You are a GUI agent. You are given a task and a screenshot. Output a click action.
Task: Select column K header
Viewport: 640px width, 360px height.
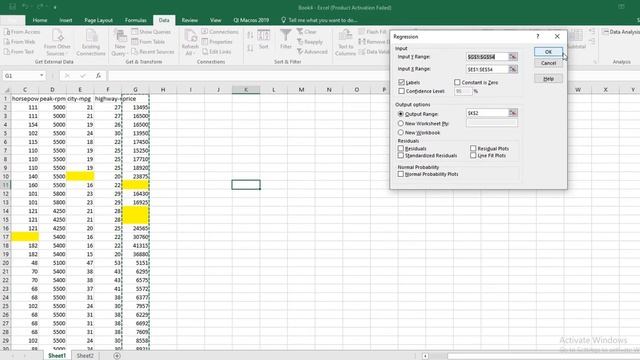pos(246,89)
